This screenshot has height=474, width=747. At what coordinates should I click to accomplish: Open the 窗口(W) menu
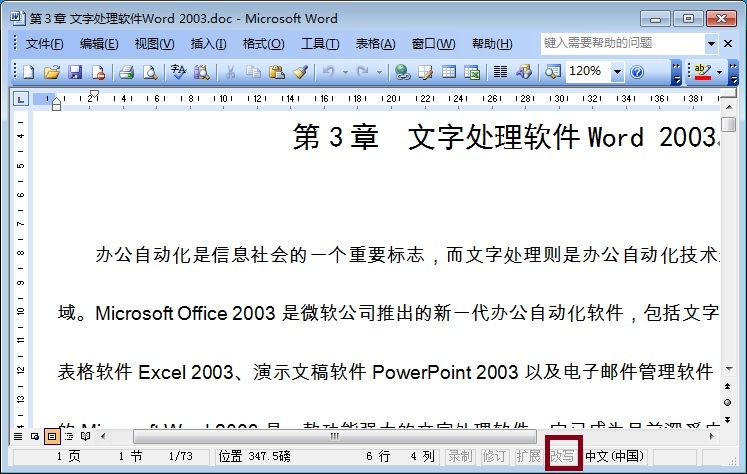[434, 44]
